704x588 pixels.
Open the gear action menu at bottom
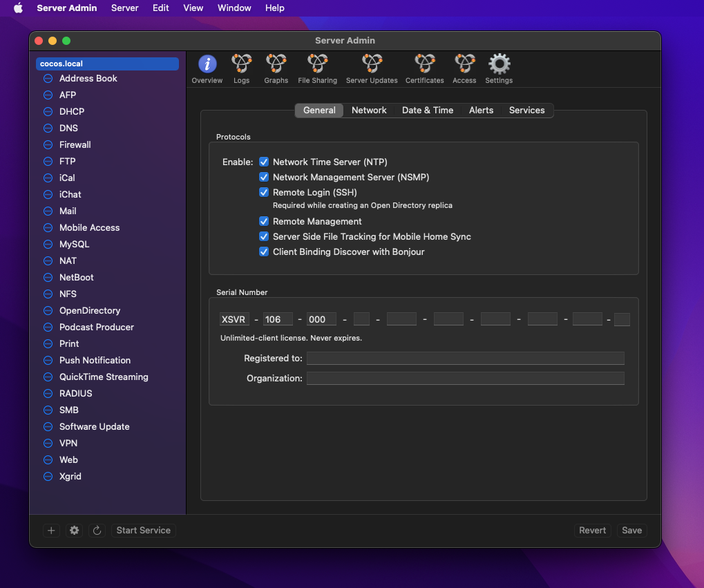tap(75, 530)
